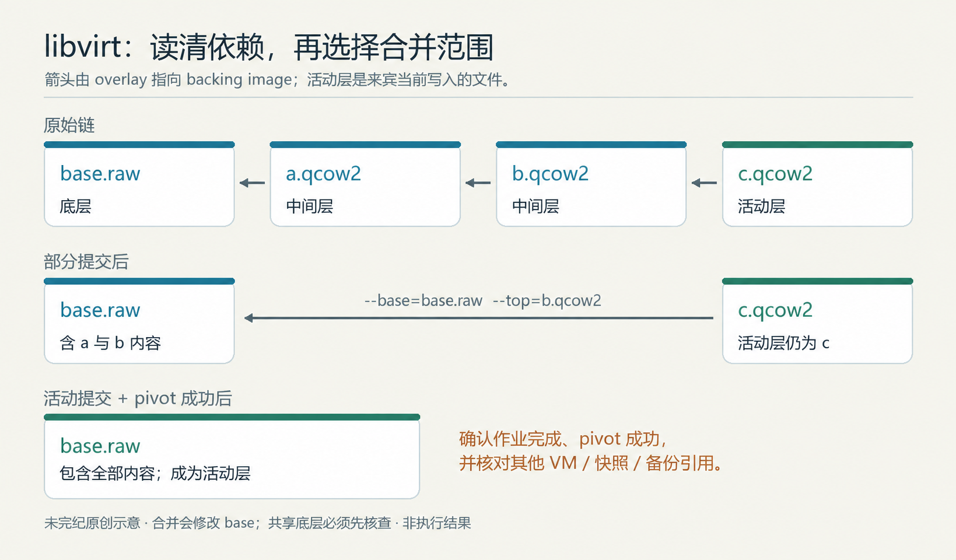Click the footer text "非执行结果"
This screenshot has width=956, height=560.
[x=437, y=523]
